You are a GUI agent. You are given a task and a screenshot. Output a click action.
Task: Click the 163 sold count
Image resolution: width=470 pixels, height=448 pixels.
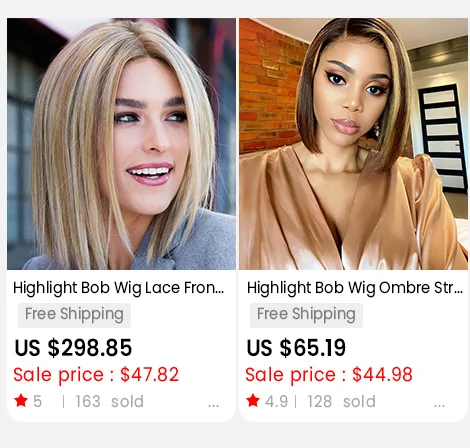[109, 401]
